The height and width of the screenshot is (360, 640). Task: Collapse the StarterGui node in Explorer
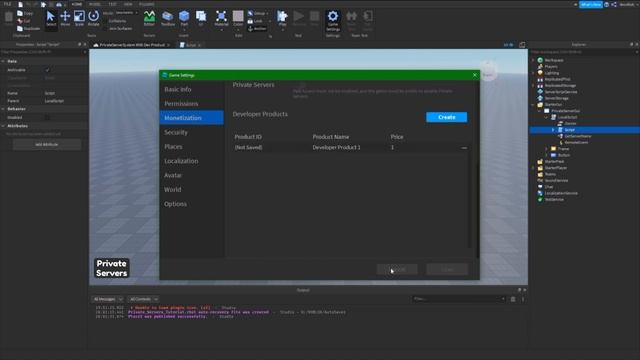coord(533,104)
